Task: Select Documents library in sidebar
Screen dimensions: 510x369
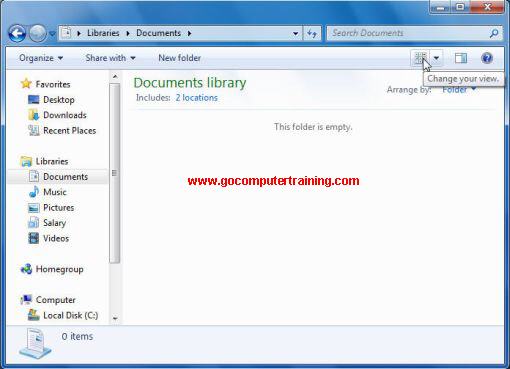Action: tap(65, 177)
